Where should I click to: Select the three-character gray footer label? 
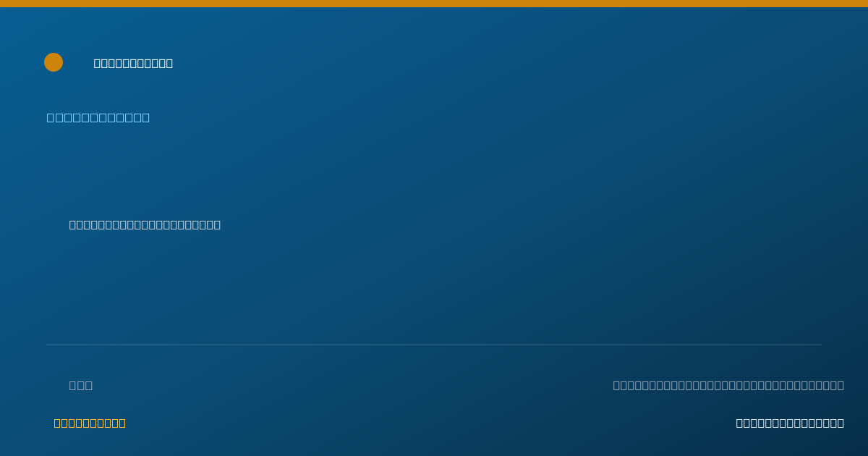81,385
